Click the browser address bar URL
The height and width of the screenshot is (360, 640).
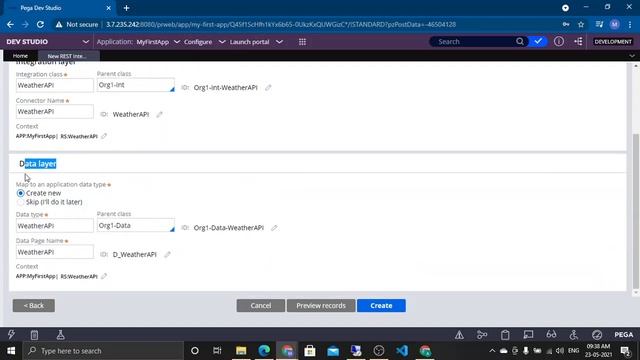coord(281,24)
